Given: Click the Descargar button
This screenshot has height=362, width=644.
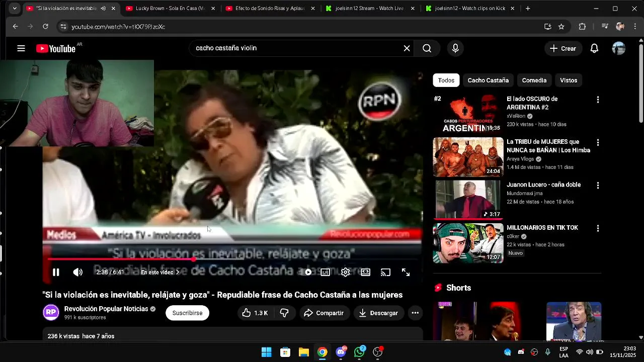Looking at the screenshot, I should pyautogui.click(x=378, y=313).
